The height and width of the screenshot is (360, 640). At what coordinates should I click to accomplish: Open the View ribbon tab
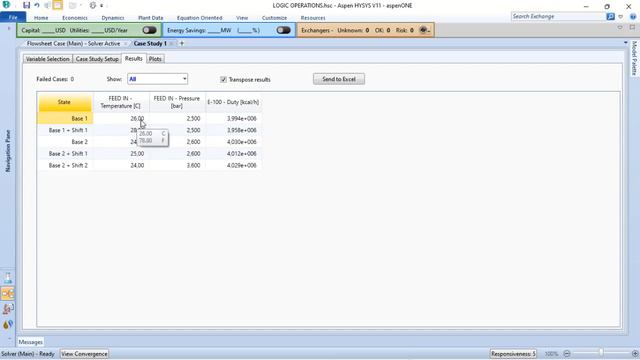tap(242, 18)
